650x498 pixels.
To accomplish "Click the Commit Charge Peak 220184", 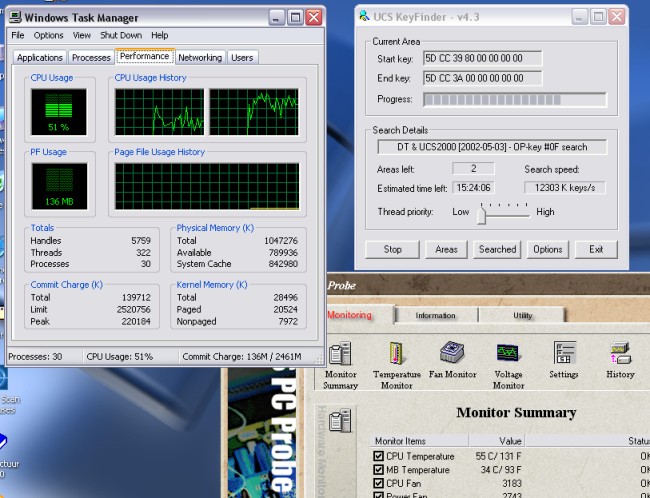I will pyautogui.click(x=136, y=321).
